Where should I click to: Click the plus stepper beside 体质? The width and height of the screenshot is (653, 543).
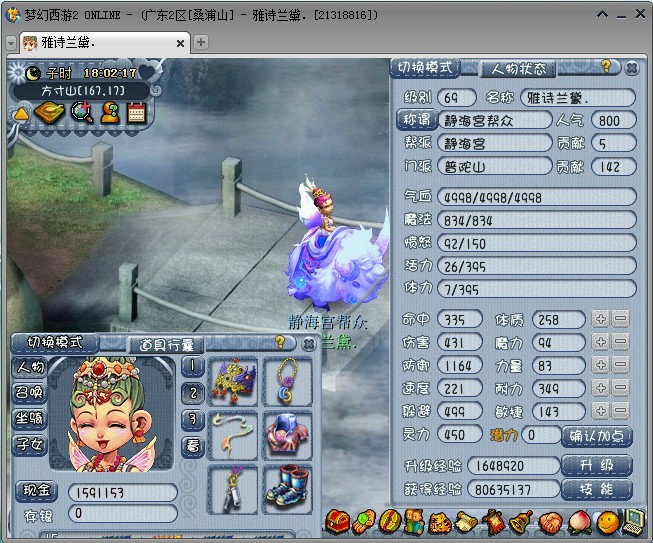600,319
